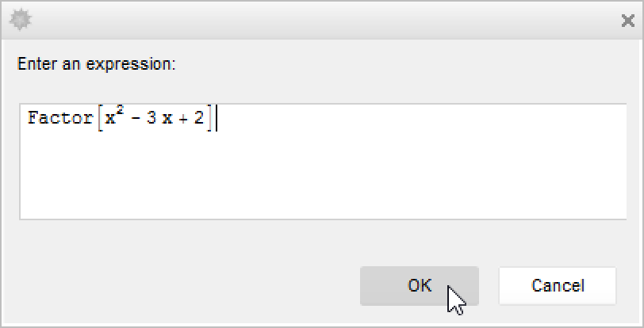Click the "Enter an expression:" label
The image size is (644, 328).
pyautogui.click(x=95, y=63)
